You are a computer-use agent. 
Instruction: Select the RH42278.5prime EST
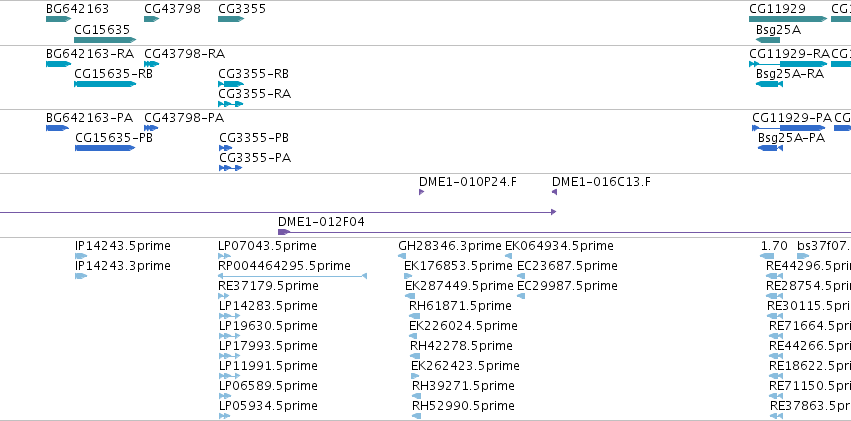415,356
